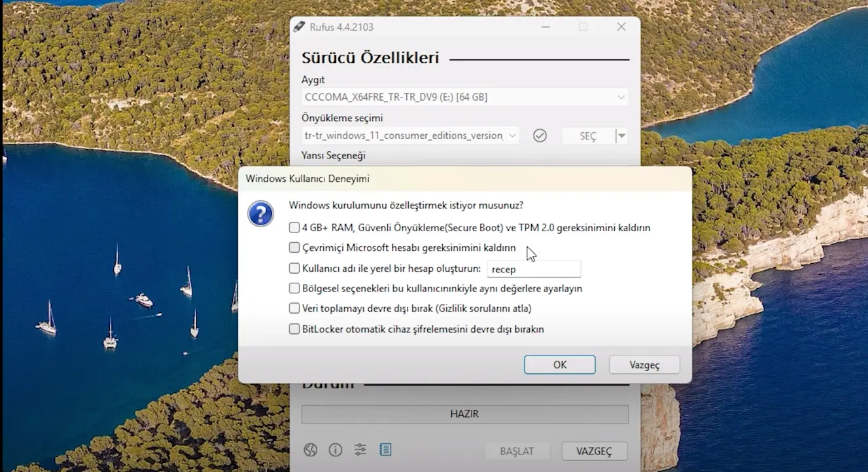This screenshot has width=868, height=472.
Task: Click the Yansı Seçeneği label
Action: tap(334, 156)
